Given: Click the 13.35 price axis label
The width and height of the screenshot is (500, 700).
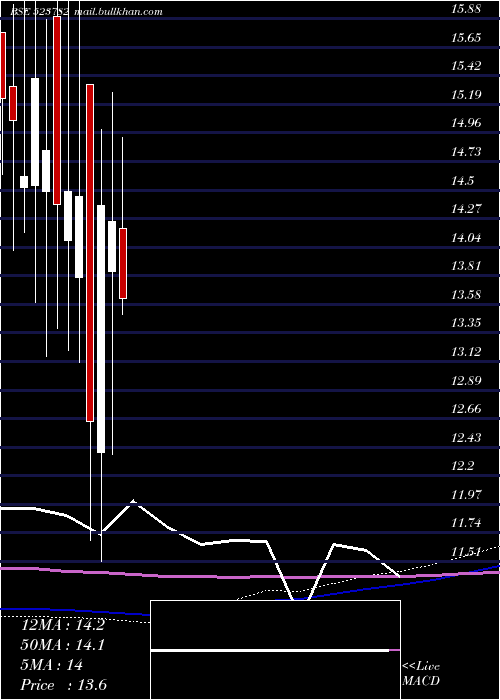Looking at the screenshot, I should pos(466,323).
